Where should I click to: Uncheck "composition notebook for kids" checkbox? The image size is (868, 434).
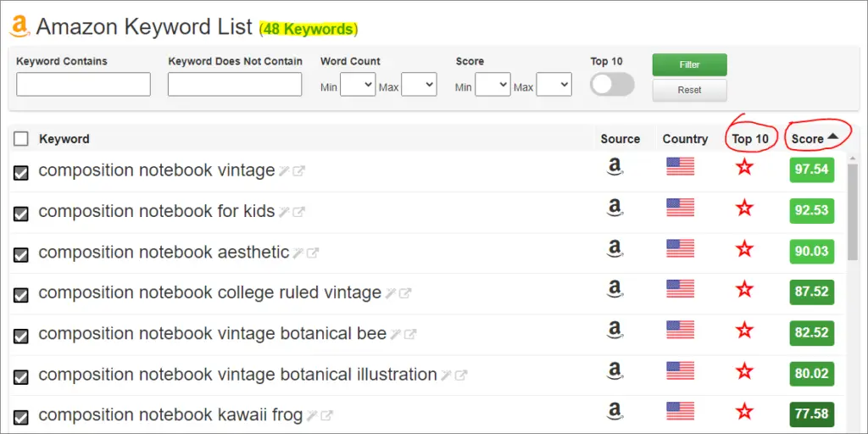pos(21,214)
